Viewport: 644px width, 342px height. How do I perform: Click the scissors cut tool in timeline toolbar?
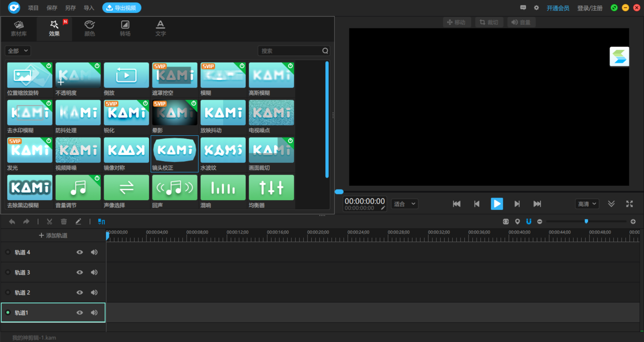49,221
